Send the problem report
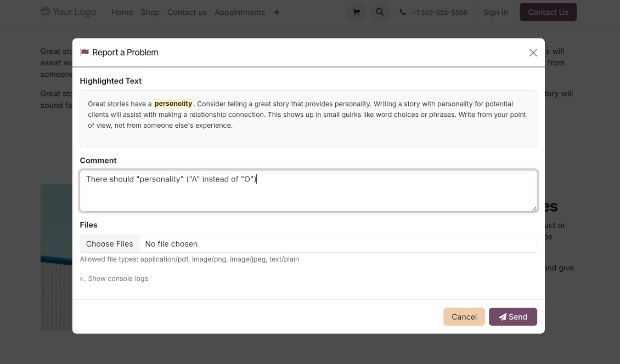620x364 pixels. 513,316
